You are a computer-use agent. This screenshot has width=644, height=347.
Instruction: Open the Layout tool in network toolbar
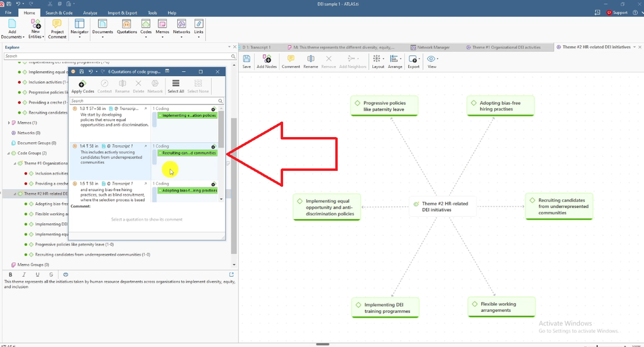(x=378, y=62)
